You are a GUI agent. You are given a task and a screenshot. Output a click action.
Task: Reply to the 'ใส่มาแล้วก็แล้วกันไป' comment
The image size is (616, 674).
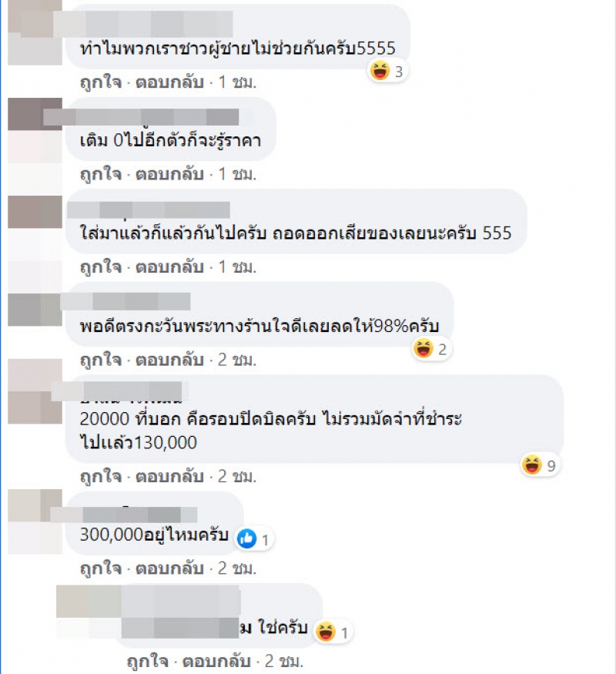pyautogui.click(x=169, y=267)
